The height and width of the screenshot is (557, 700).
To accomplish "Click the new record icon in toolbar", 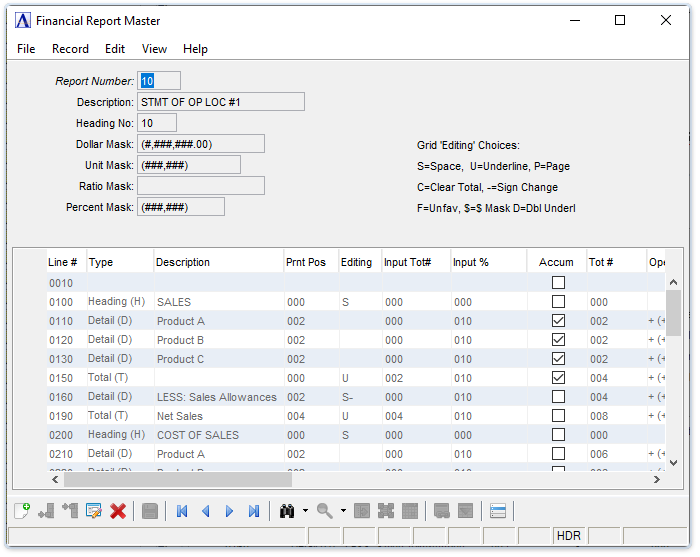I will [x=22, y=511].
